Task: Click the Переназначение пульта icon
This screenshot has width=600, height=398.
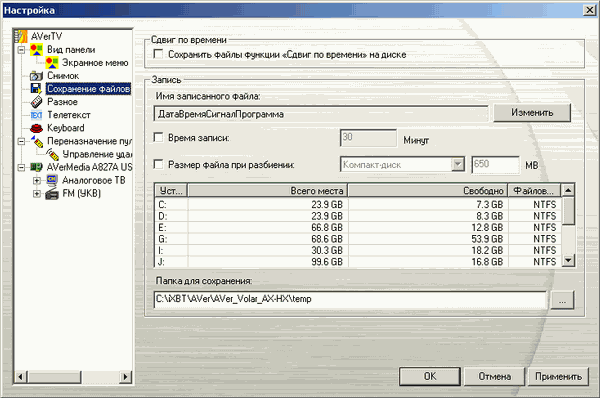Action: (37, 141)
